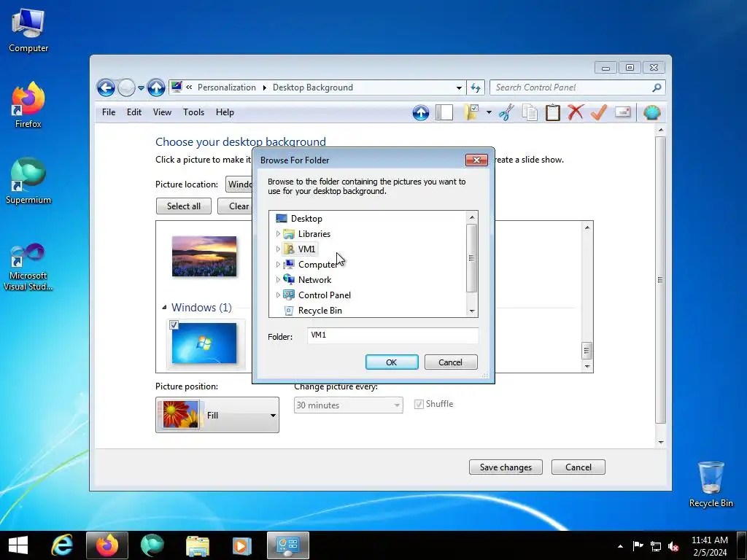The height and width of the screenshot is (560, 747).
Task: Open the recent pages dropdown arrow
Action: [141, 88]
